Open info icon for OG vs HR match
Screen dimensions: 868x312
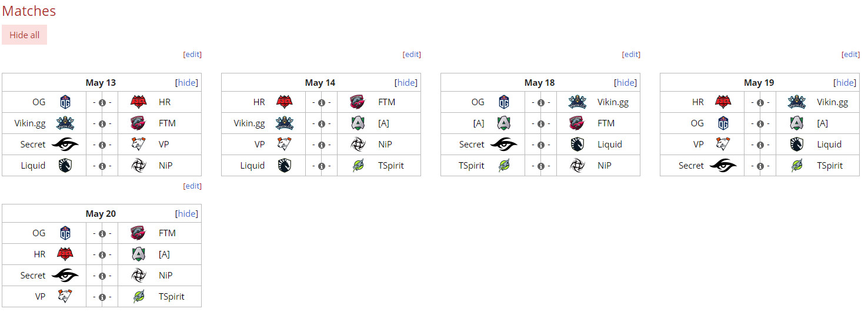tap(102, 103)
